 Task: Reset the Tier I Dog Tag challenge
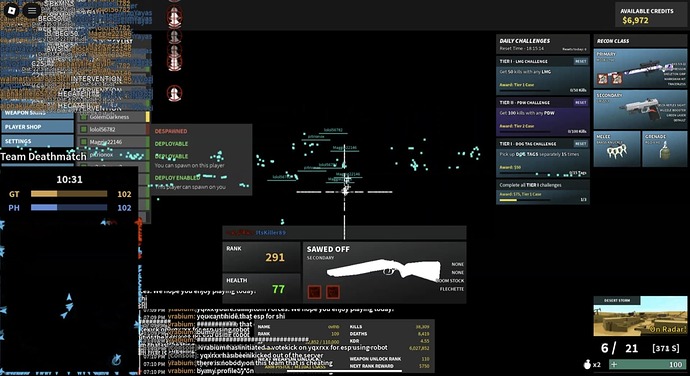[x=580, y=144]
